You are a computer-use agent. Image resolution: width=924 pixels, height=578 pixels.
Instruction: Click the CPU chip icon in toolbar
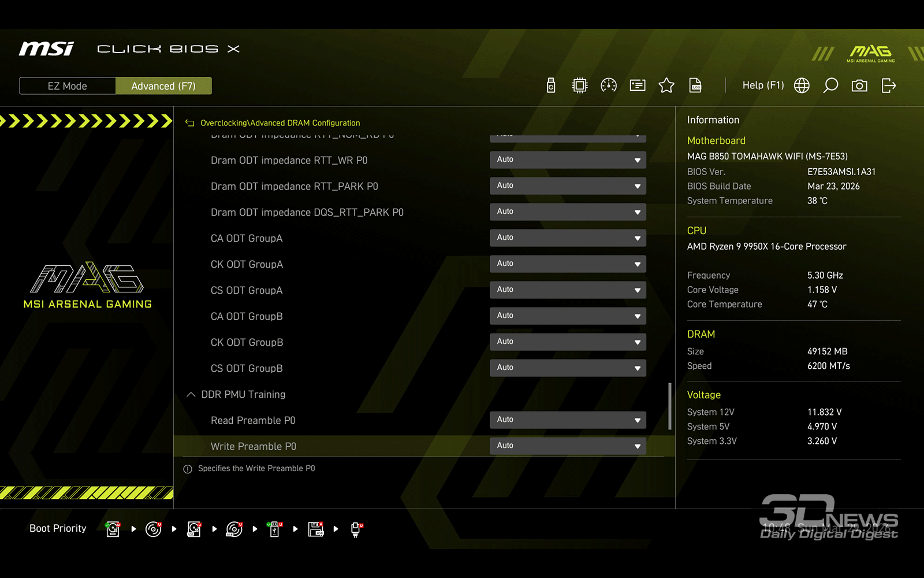click(579, 86)
